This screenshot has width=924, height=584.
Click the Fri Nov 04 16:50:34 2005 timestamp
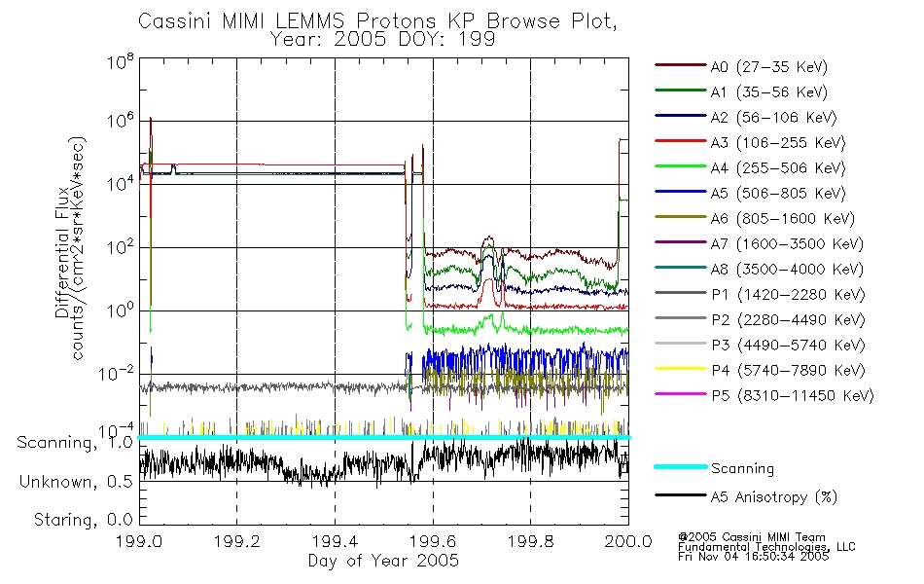pyautogui.click(x=753, y=557)
